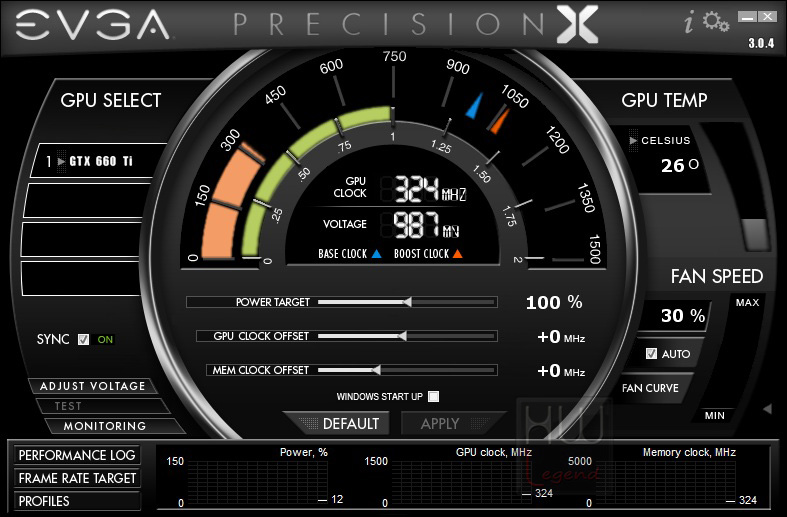Adjust the GPU Clock Offset slider handle

click(402, 336)
